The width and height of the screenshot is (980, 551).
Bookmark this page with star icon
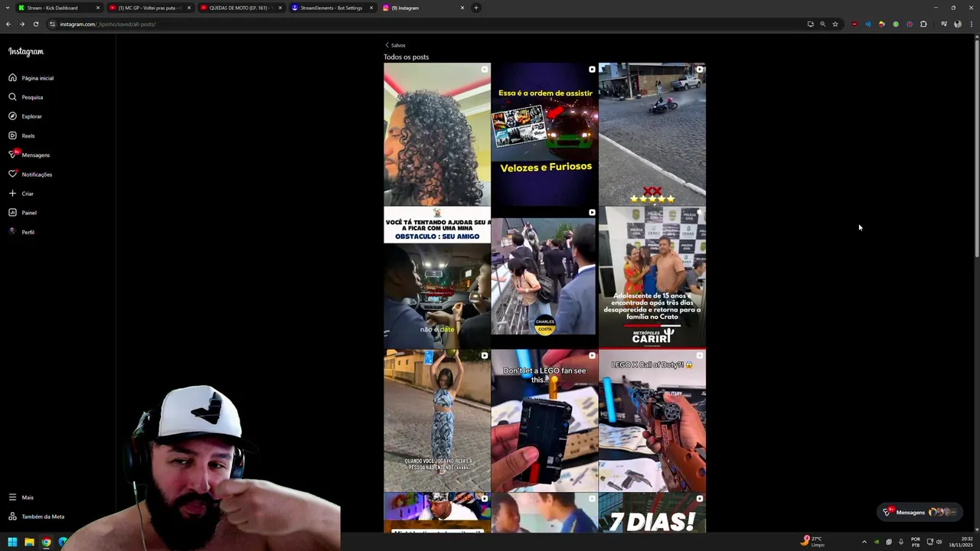coord(835,24)
